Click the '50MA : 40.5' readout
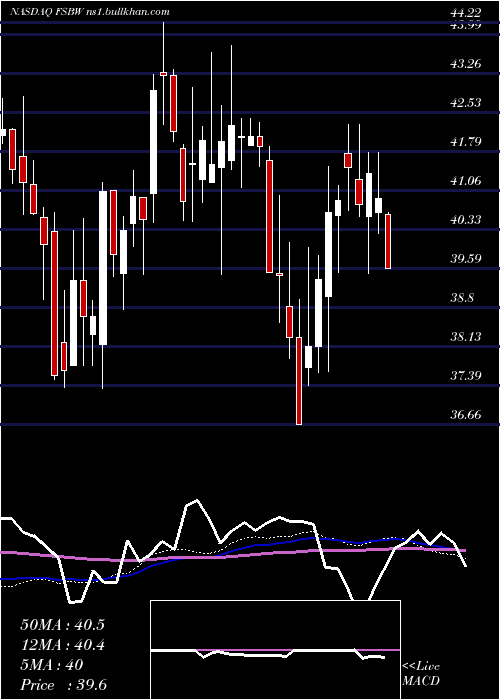The image size is (500, 700). [63, 625]
